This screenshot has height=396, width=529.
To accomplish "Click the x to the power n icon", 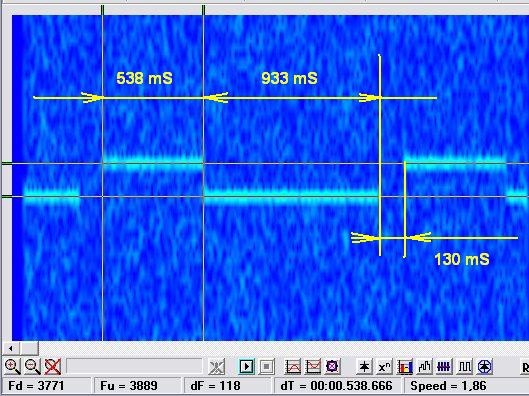I will tap(384, 366).
